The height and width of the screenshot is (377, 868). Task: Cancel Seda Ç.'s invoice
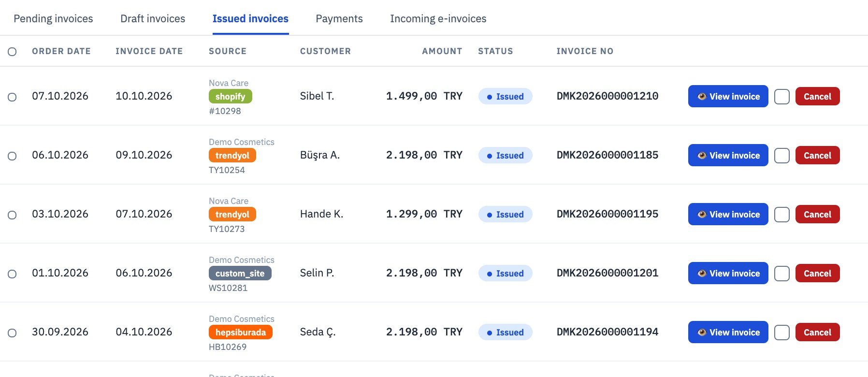[817, 332]
